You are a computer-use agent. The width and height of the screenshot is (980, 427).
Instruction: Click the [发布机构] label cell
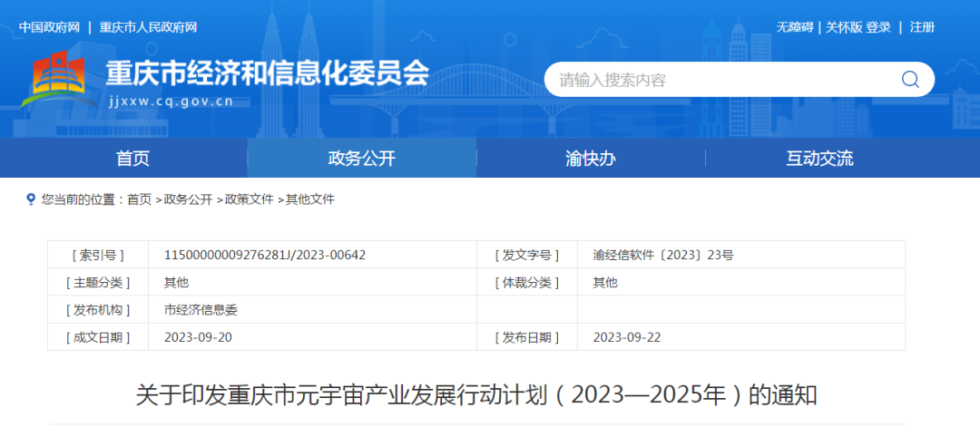point(98,310)
